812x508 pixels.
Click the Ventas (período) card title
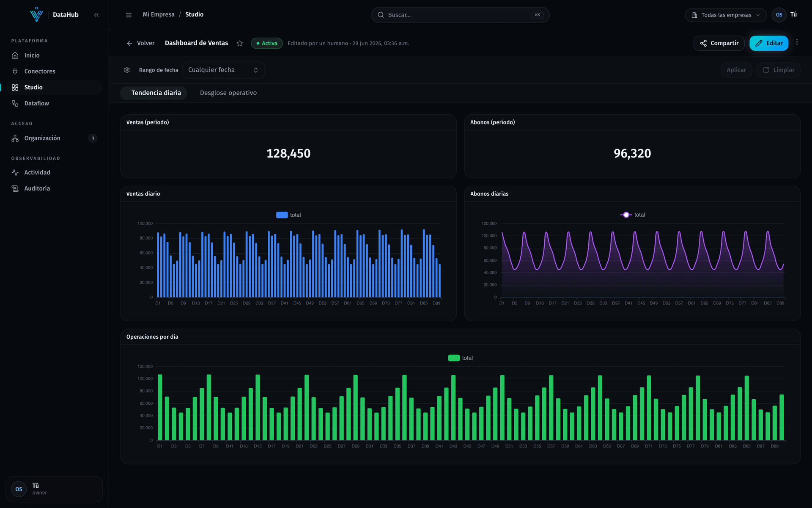pyautogui.click(x=148, y=122)
